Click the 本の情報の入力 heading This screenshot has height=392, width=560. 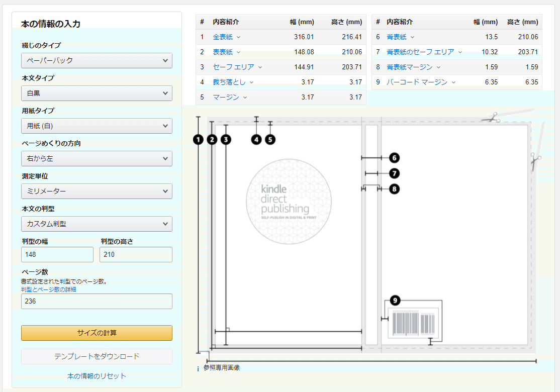coord(51,24)
